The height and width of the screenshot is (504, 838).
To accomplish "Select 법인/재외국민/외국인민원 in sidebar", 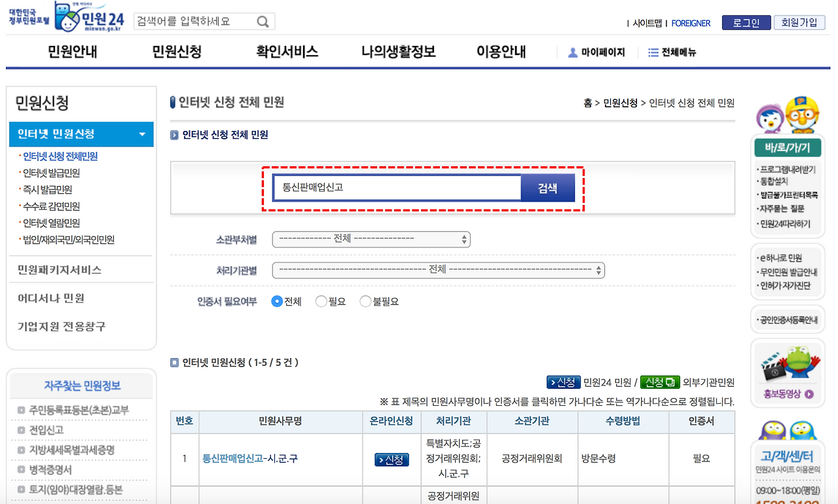I will coord(69,240).
